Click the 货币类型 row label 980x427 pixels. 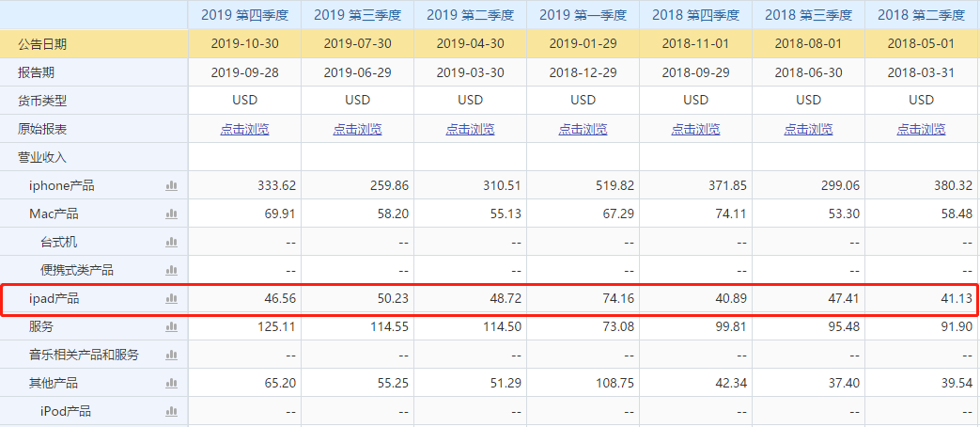[x=42, y=101]
